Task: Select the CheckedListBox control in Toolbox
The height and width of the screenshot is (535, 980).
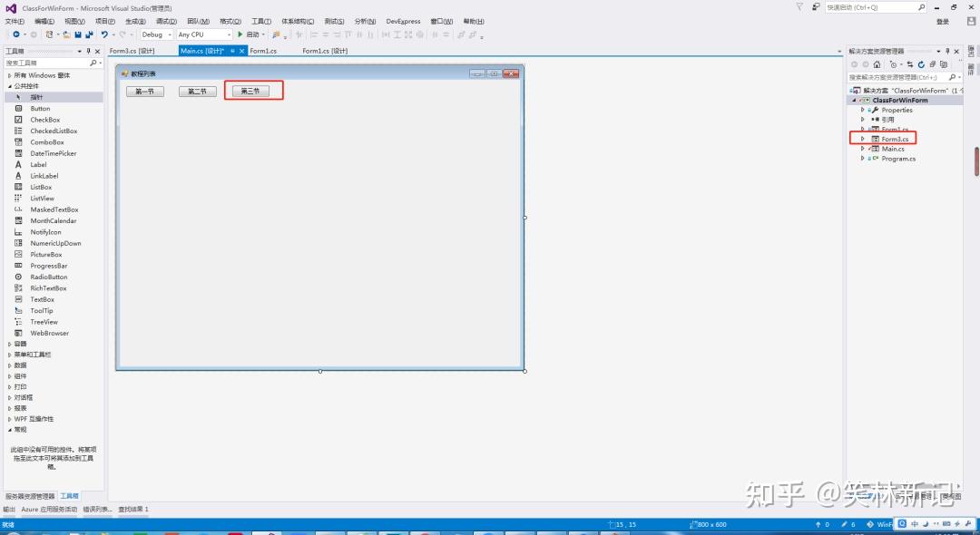Action: [x=54, y=131]
